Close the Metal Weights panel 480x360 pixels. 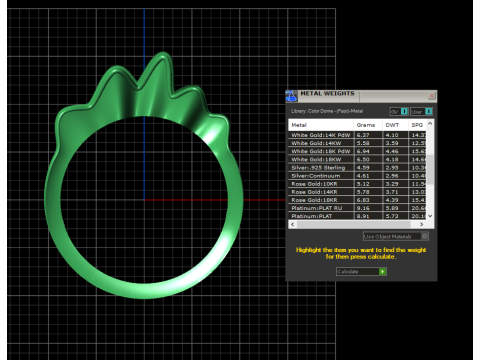pos(431,96)
